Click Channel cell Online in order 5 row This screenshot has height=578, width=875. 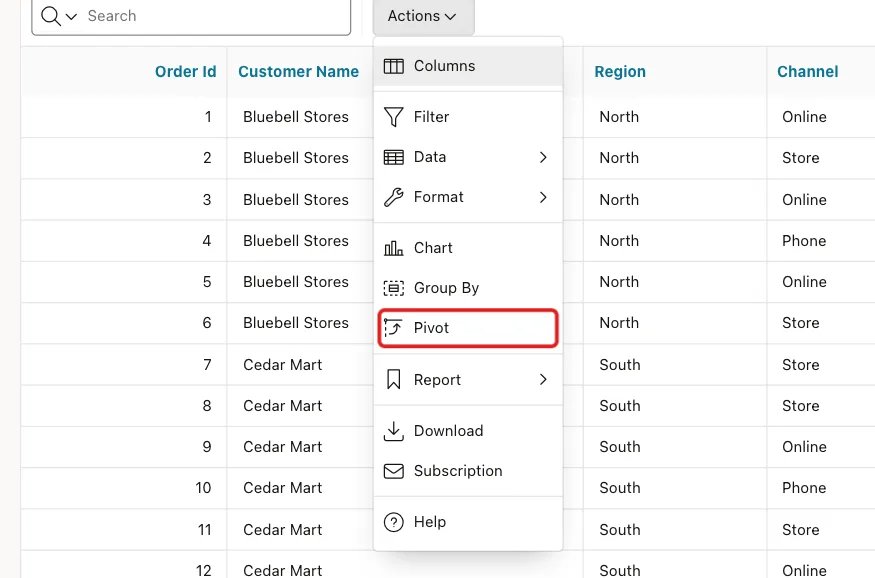click(804, 282)
